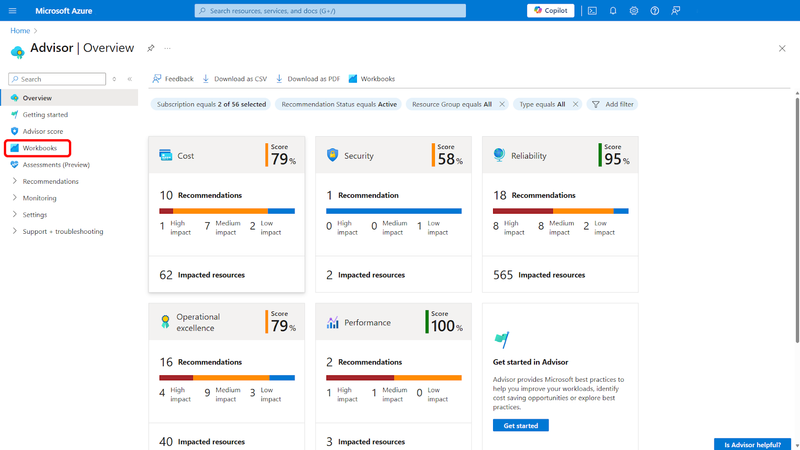View 2 Recommendations for Performance
800x450 pixels.
pyautogui.click(x=364, y=362)
